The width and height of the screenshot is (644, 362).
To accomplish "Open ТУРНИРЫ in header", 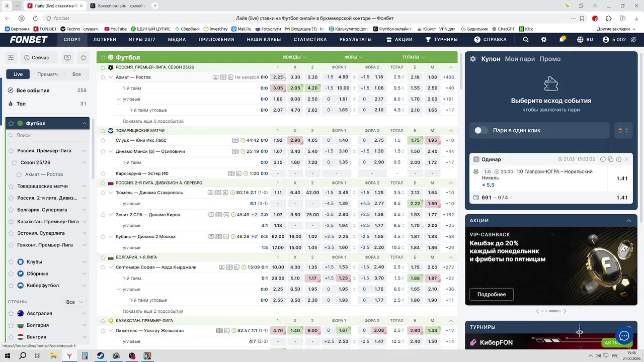I will click(x=441, y=40).
